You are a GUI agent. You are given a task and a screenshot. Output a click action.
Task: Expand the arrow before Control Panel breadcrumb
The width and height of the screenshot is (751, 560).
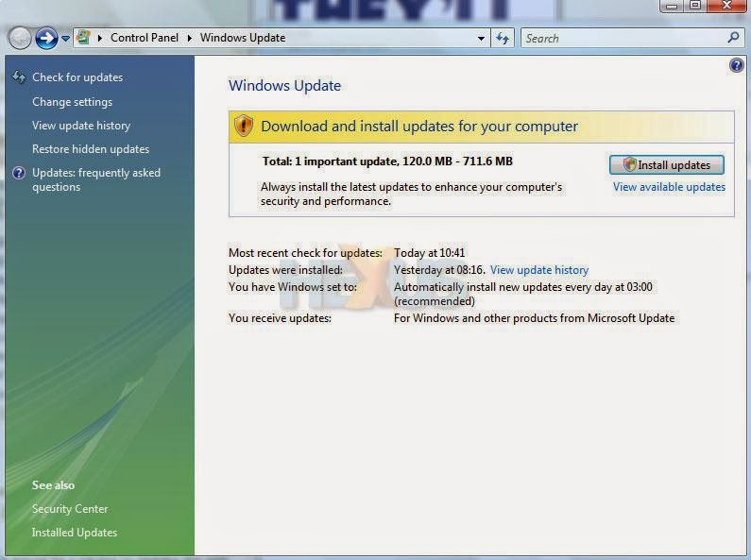[99, 38]
